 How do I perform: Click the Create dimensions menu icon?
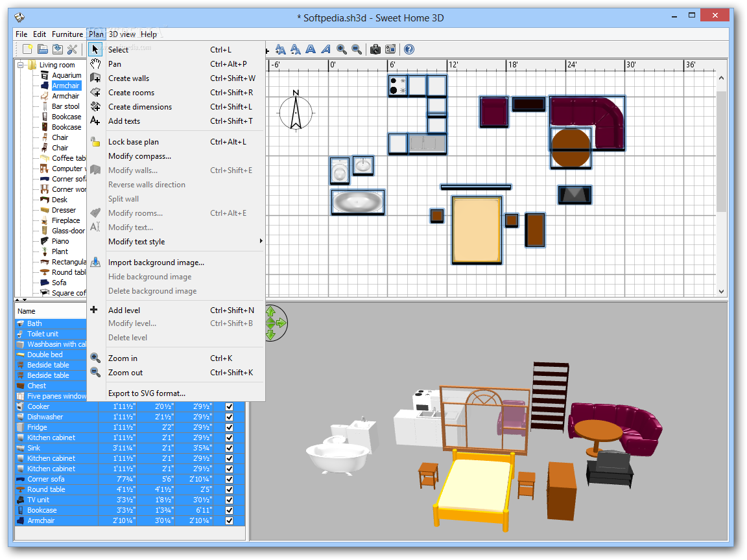coord(95,107)
